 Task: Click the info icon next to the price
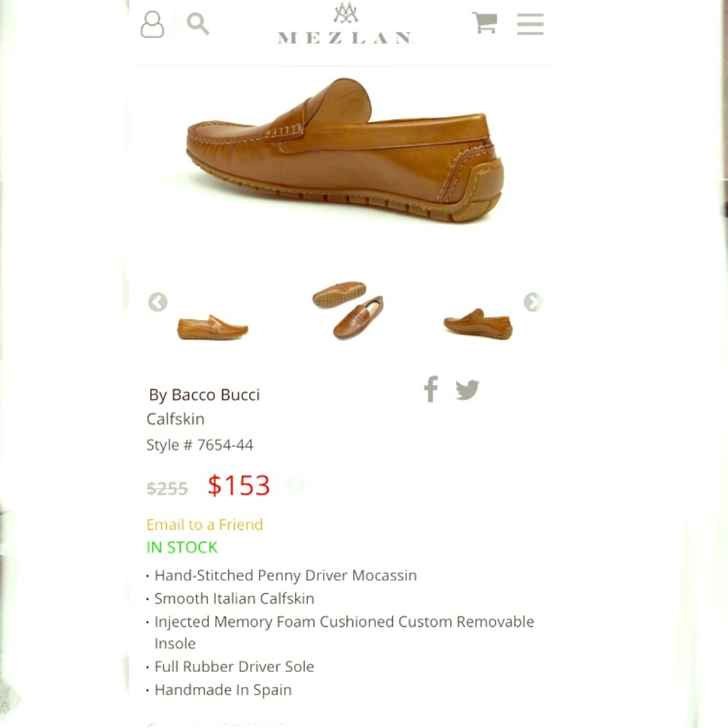pyautogui.click(x=296, y=486)
